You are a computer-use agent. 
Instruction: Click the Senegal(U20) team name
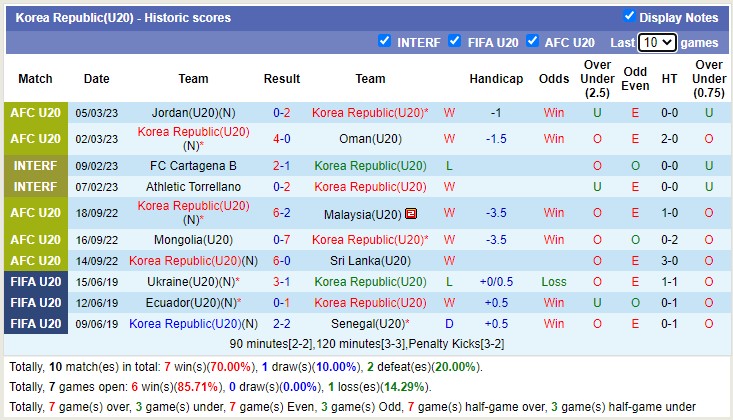(367, 324)
